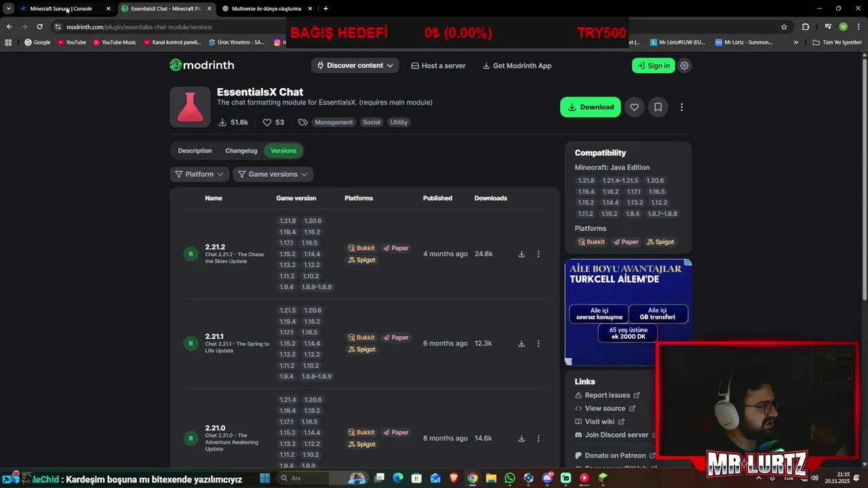Open version 2.21.1 The Spring to Life Update

click(x=237, y=344)
